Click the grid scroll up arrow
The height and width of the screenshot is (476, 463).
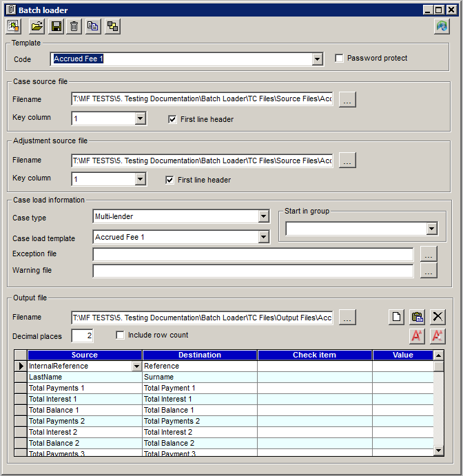[x=438, y=355]
